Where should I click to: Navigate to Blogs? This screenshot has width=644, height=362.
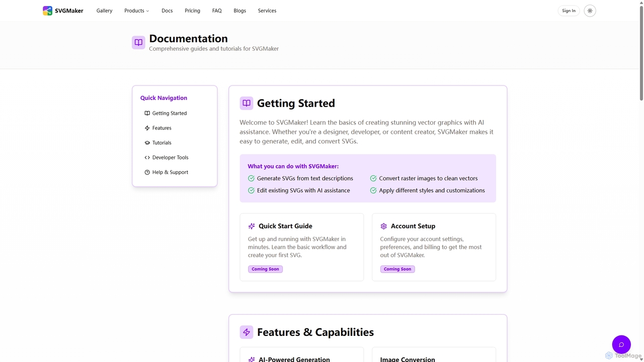(x=240, y=11)
